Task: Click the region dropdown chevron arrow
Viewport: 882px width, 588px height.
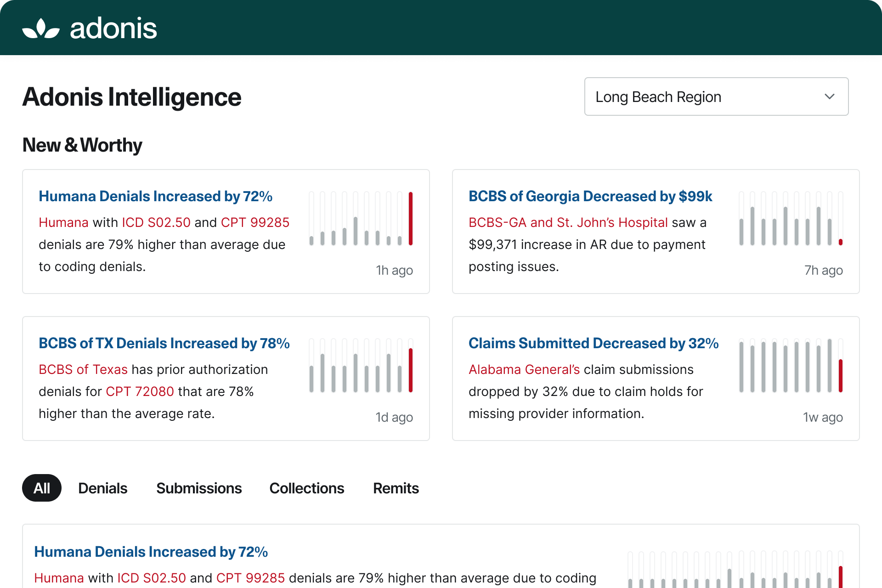Action: 829,96
